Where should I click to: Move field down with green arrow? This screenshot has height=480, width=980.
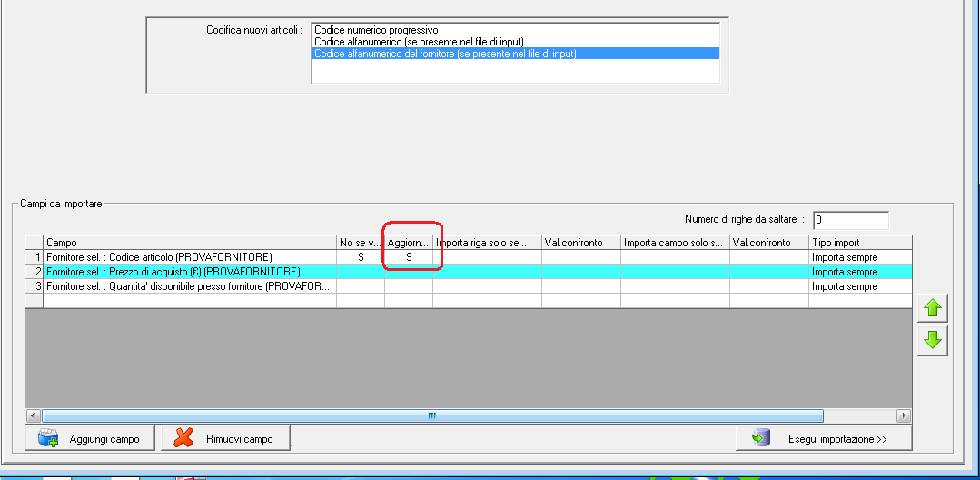click(x=933, y=340)
